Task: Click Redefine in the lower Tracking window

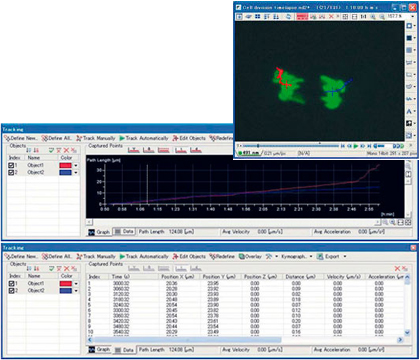Action: click(x=222, y=256)
